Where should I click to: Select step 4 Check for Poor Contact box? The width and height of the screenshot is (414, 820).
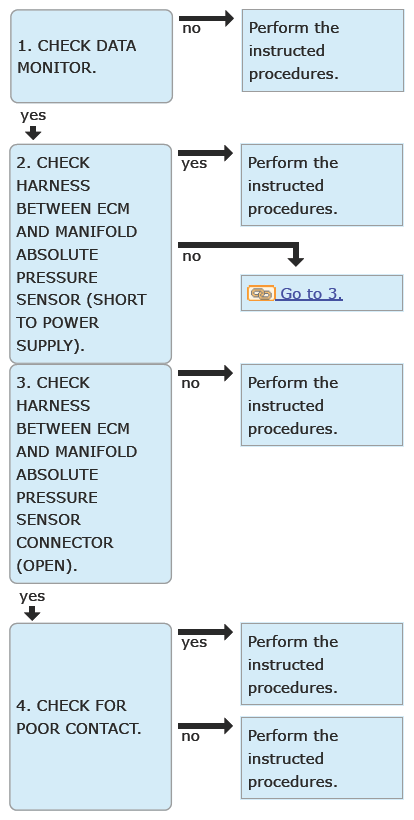click(x=90, y=716)
